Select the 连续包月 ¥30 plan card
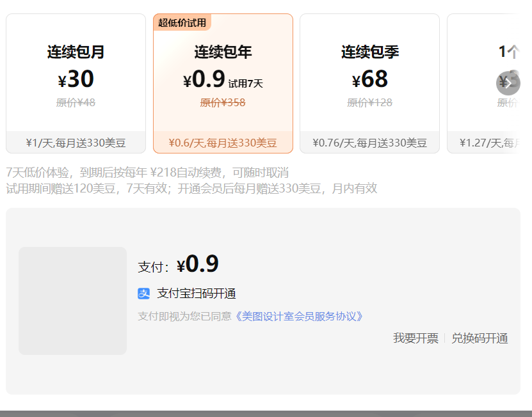Viewport: 532px width, 417px height. pyautogui.click(x=76, y=83)
